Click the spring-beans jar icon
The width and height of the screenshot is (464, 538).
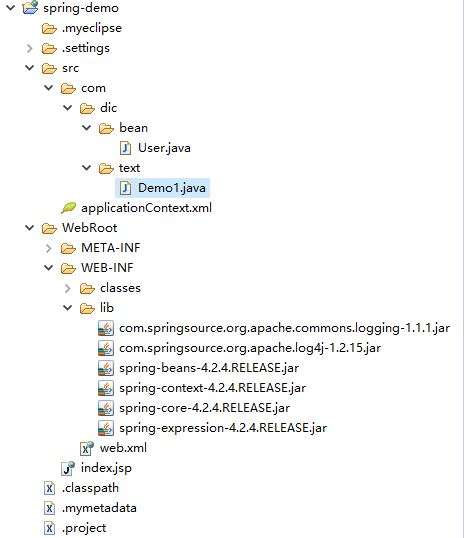pyautogui.click(x=106, y=368)
